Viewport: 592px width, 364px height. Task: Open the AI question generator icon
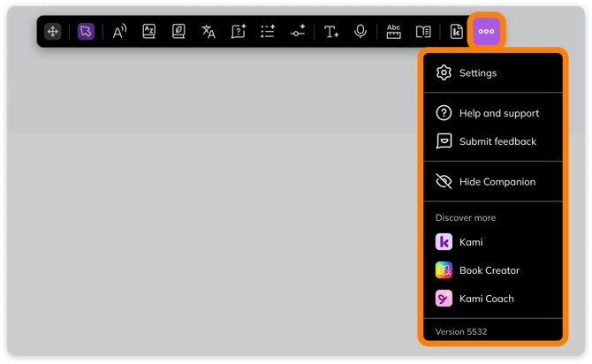tap(239, 31)
